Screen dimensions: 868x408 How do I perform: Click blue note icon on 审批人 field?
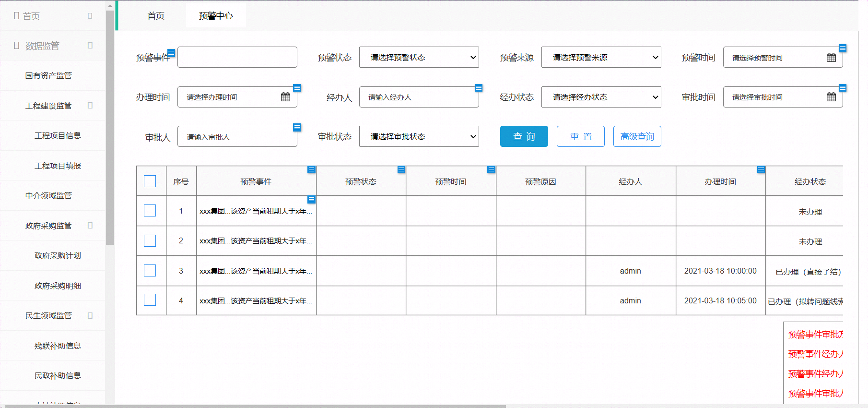297,127
